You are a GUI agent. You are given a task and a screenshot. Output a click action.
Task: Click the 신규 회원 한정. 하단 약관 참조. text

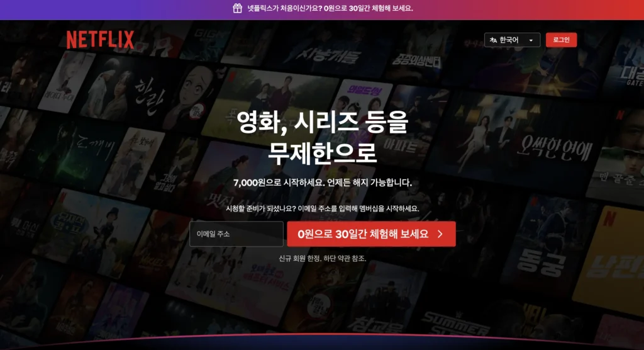[x=323, y=258]
